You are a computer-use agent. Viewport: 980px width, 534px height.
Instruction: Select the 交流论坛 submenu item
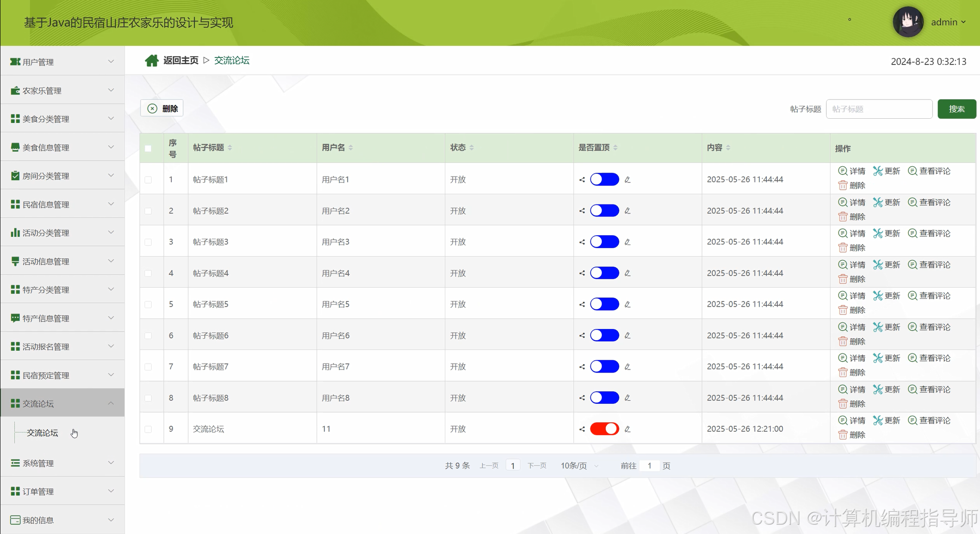(43, 433)
